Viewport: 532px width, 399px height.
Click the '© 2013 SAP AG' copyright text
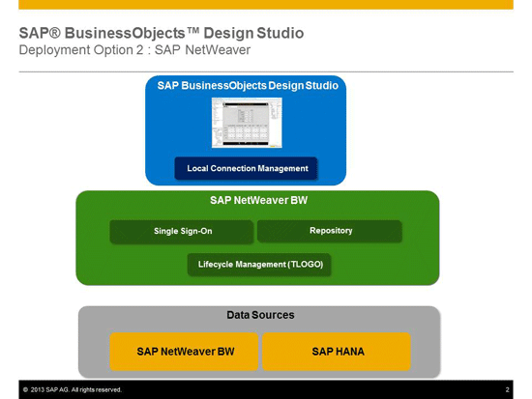(x=73, y=390)
